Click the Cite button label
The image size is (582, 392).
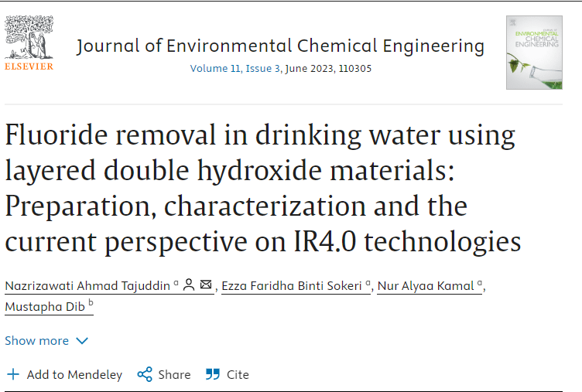[x=238, y=374]
